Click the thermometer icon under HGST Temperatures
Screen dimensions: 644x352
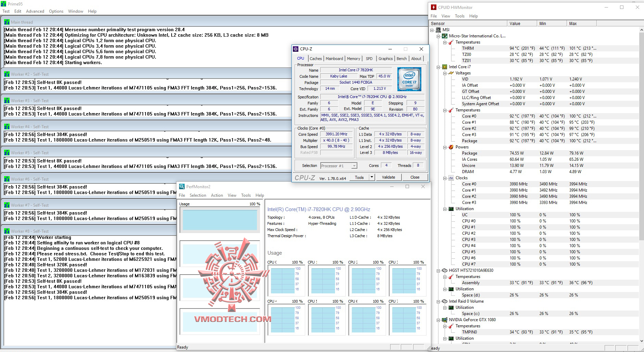point(451,277)
